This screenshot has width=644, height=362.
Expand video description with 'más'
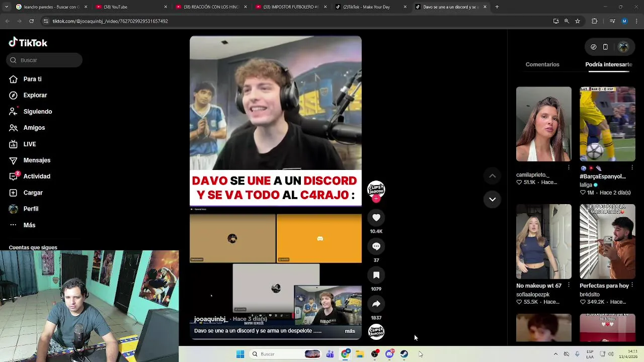[x=350, y=331]
